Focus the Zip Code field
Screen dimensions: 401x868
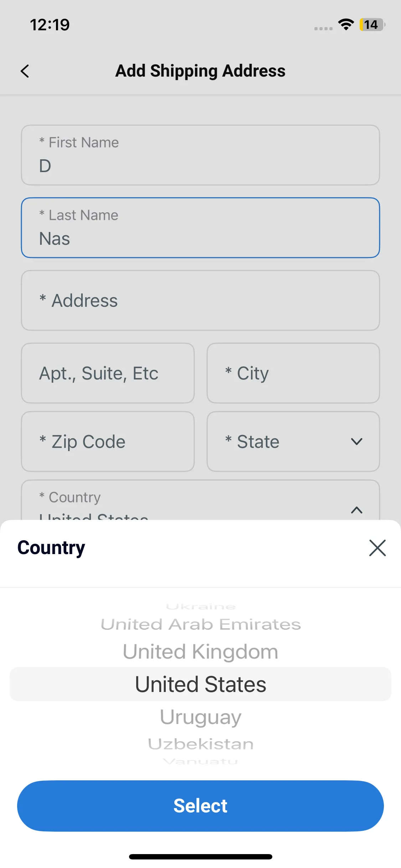(x=108, y=442)
